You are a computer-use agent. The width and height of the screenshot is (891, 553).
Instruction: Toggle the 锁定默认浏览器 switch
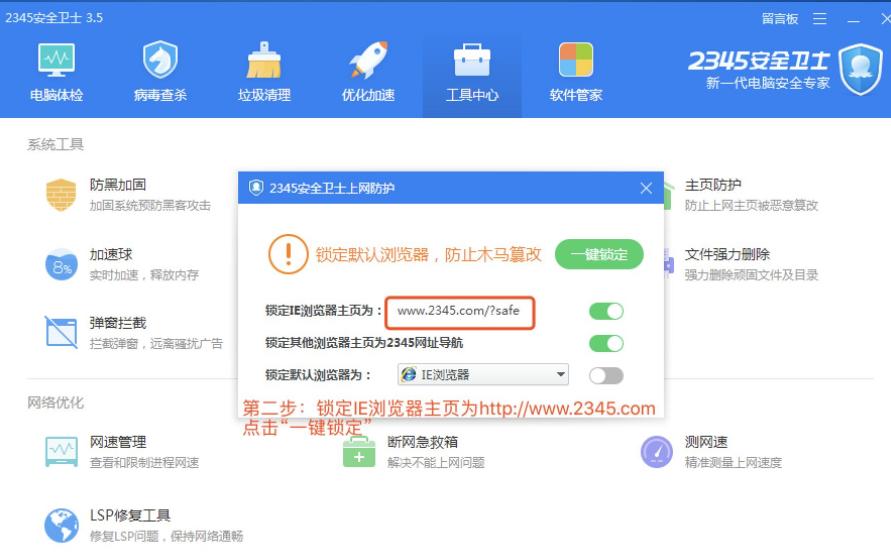[x=606, y=376]
